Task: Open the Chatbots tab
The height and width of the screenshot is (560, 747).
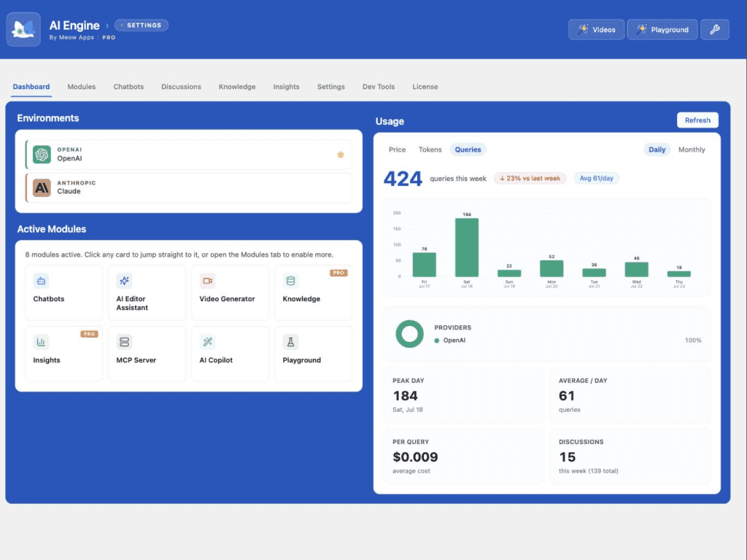Action: pos(128,87)
